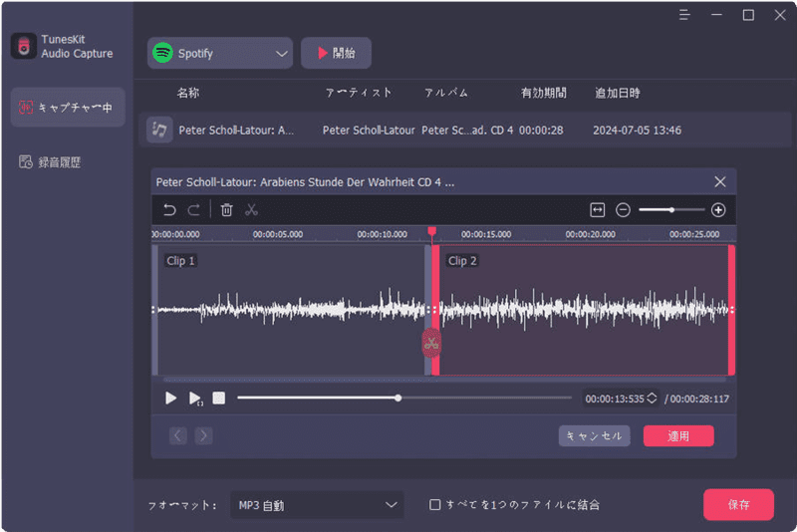The width and height of the screenshot is (797, 532).
Task: Click the アーティスト column header
Action: (359, 93)
